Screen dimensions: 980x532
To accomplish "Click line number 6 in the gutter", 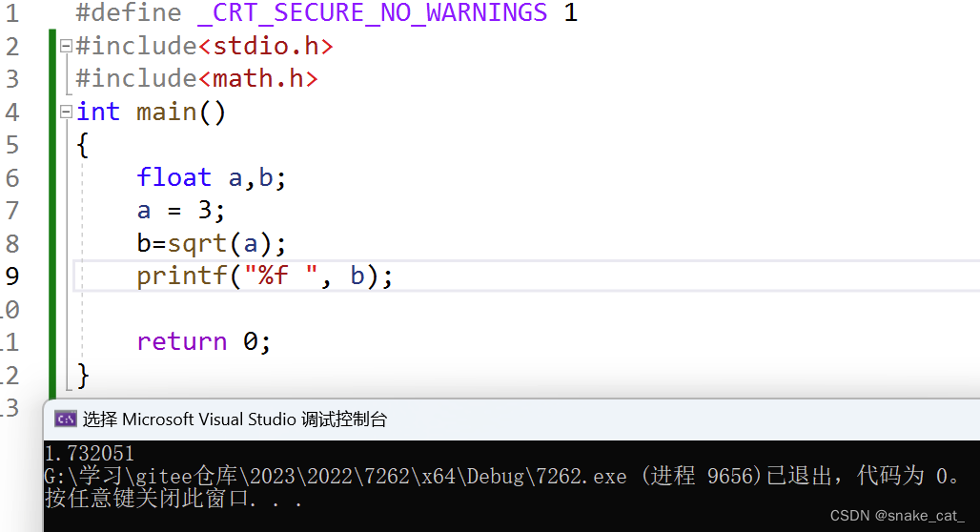I will 11,178.
